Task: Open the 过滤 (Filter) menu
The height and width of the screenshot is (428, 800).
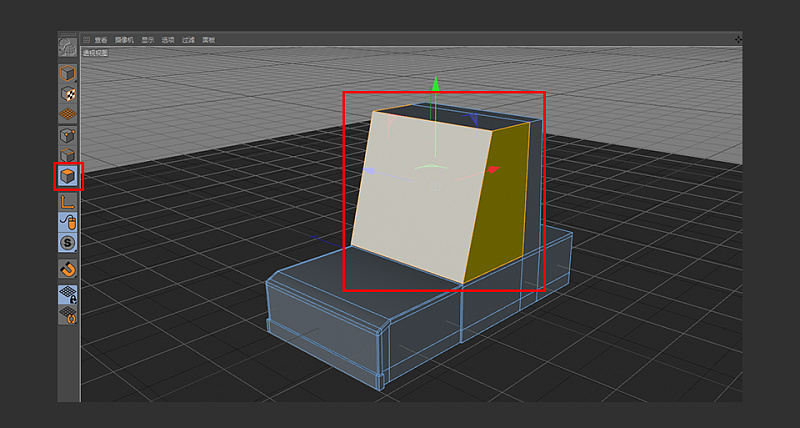Action: click(x=188, y=40)
